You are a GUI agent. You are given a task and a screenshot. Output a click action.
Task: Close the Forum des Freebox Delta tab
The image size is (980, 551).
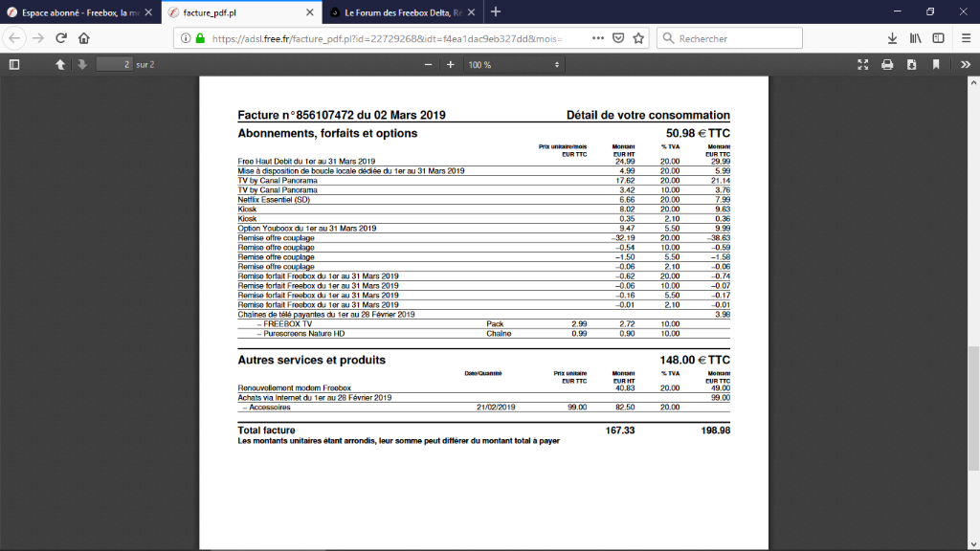tap(471, 12)
